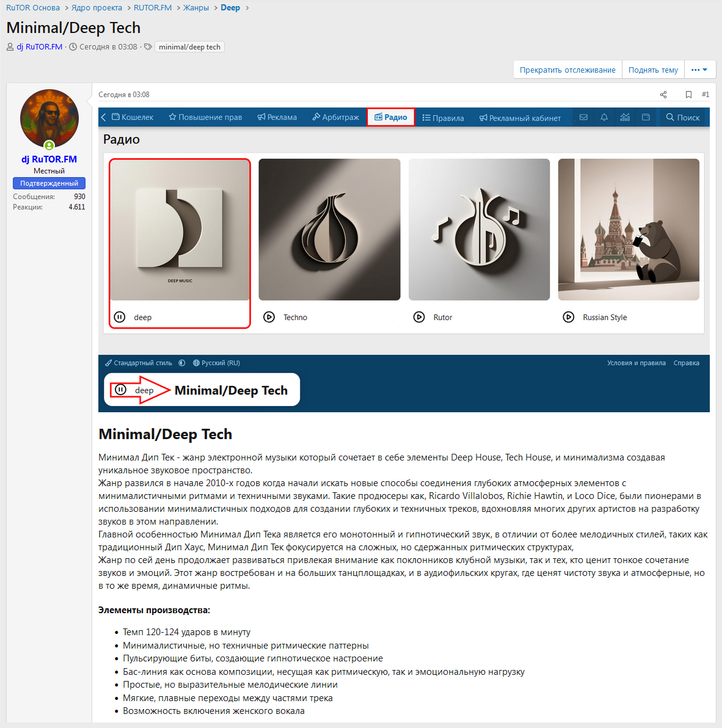The width and height of the screenshot is (722, 728).
Task: Click the wallet icon next to Поиск
Action: tap(646, 117)
